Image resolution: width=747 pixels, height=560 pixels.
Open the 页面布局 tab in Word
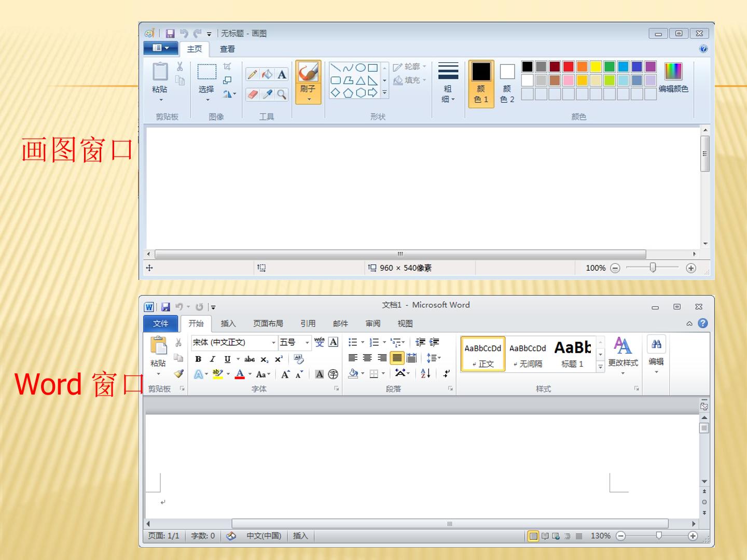[268, 323]
